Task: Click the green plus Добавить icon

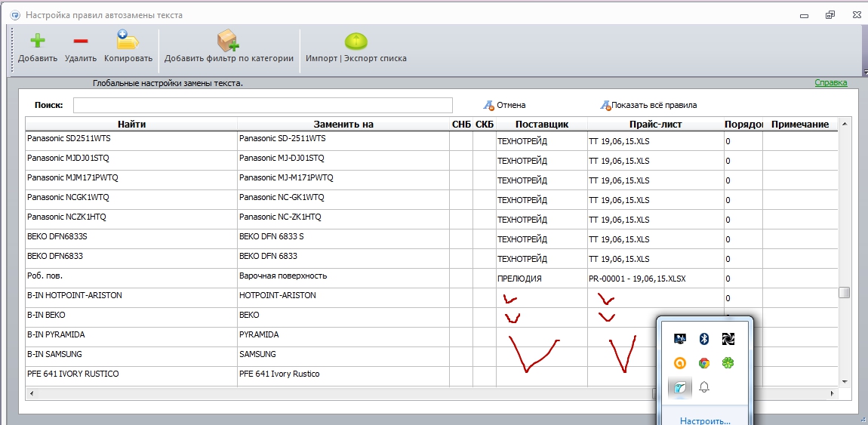Action: (x=37, y=42)
